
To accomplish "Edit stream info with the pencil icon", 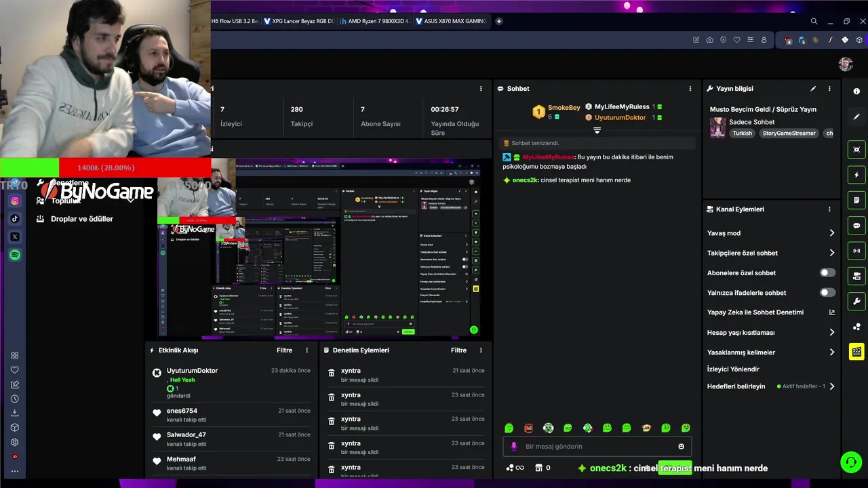I will click(813, 89).
